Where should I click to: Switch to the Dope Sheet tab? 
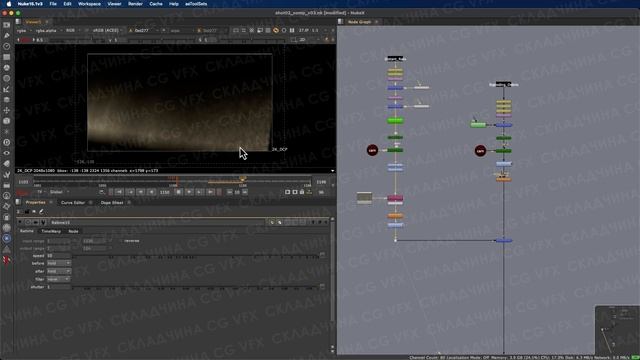112,202
